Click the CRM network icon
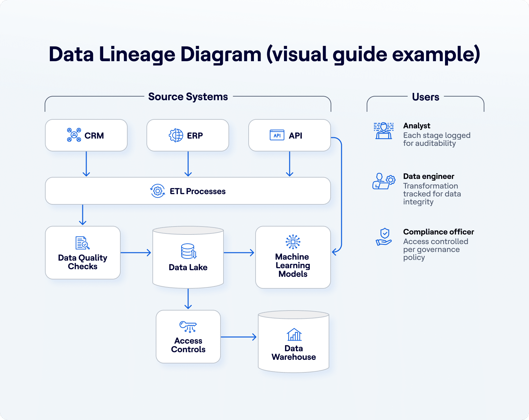This screenshot has width=529, height=420. click(74, 135)
